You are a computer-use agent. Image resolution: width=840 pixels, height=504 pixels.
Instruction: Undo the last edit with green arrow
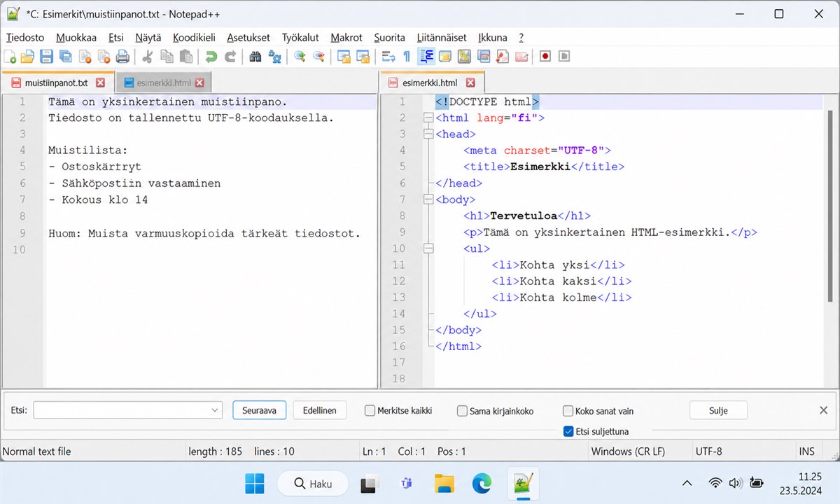[x=211, y=57]
